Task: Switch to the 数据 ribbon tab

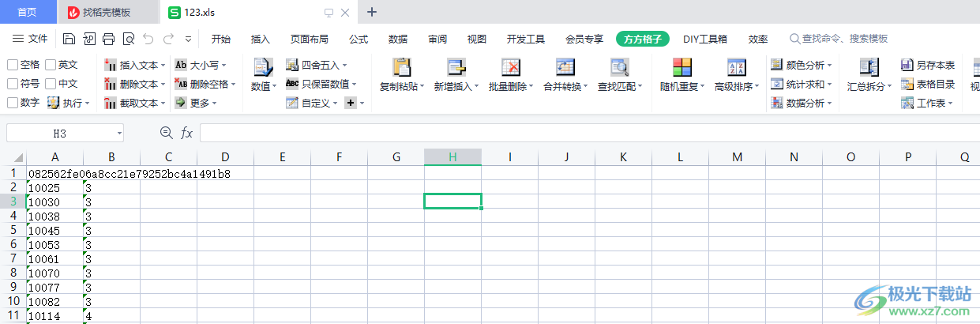Action: click(398, 39)
